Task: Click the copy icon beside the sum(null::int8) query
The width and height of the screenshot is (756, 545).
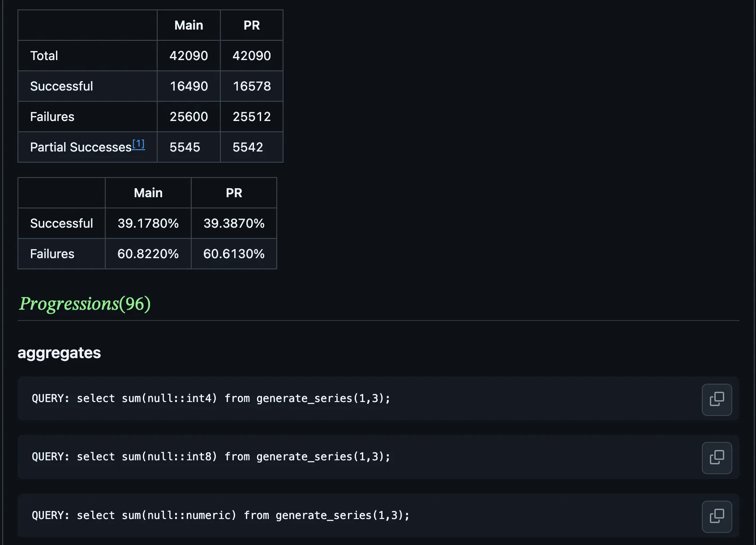Action: click(x=717, y=458)
